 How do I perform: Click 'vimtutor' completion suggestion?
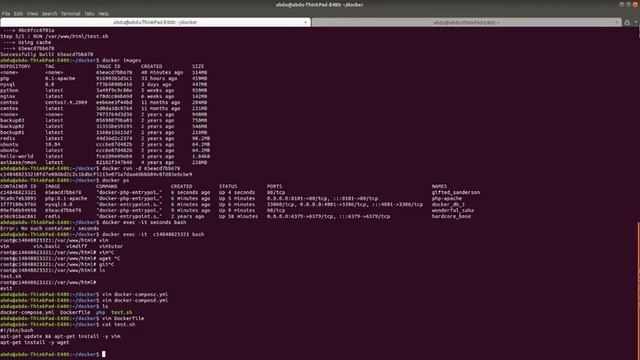click(111, 247)
